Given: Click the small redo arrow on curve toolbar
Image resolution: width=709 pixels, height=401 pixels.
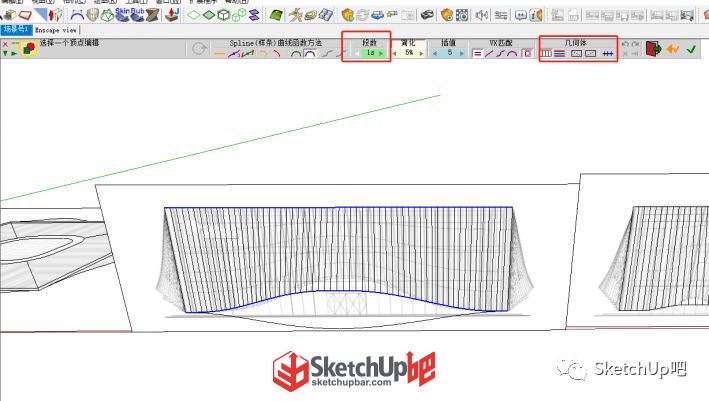Looking at the screenshot, I should (635, 44).
